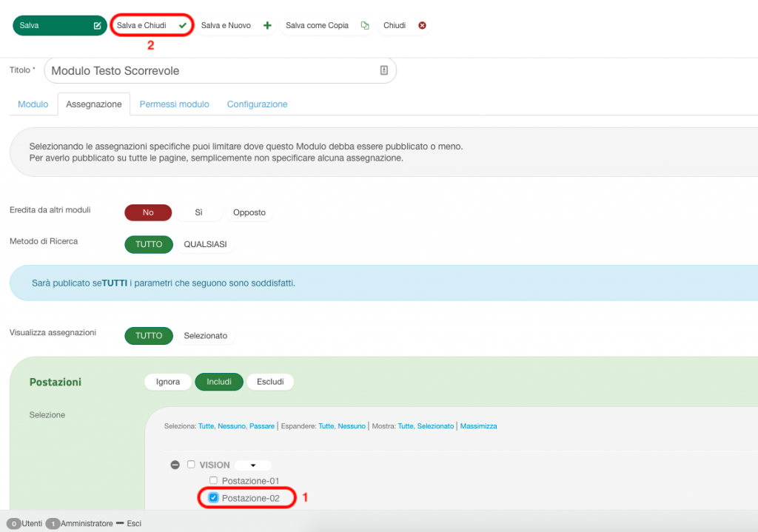Set Eredita da altri moduli to No

tap(148, 212)
